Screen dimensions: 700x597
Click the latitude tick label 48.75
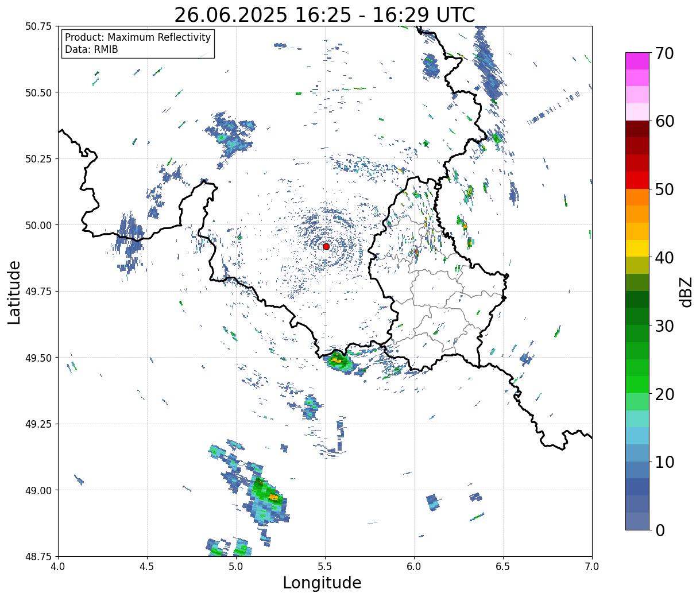coord(38,556)
